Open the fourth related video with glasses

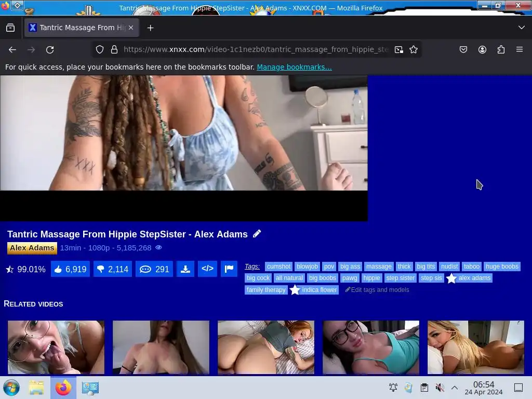371,347
